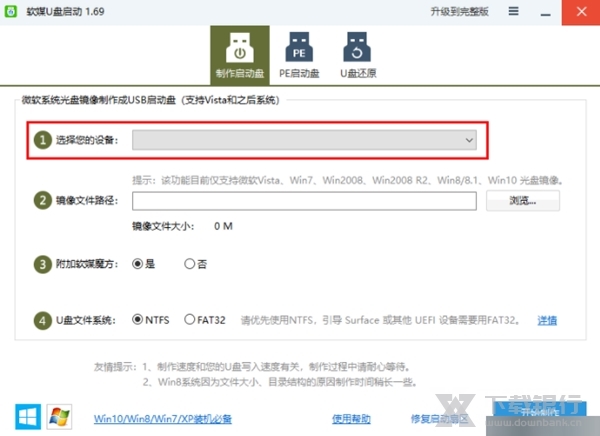
Task: Select 否 for 附加软媒魔方
Action: point(196,264)
